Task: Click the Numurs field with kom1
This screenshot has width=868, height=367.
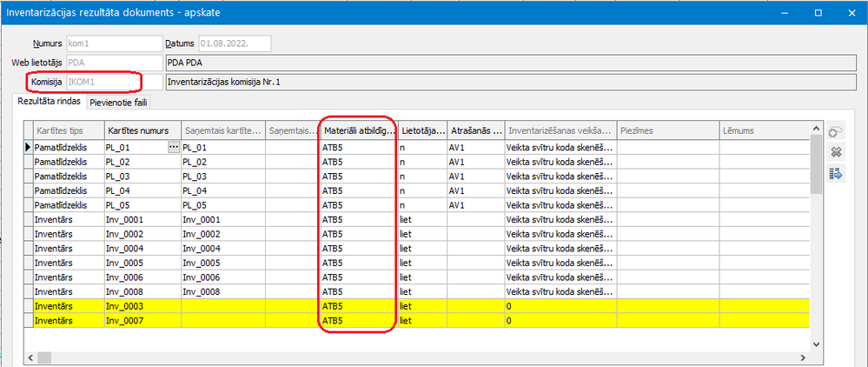Action: (115, 43)
